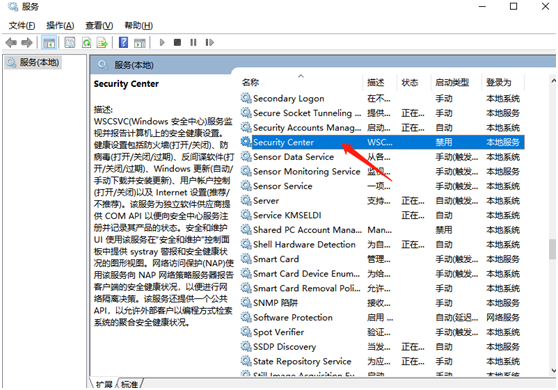Click the services list vertical scrollbar thumb
This screenshot has height=390, width=558.
click(552, 249)
